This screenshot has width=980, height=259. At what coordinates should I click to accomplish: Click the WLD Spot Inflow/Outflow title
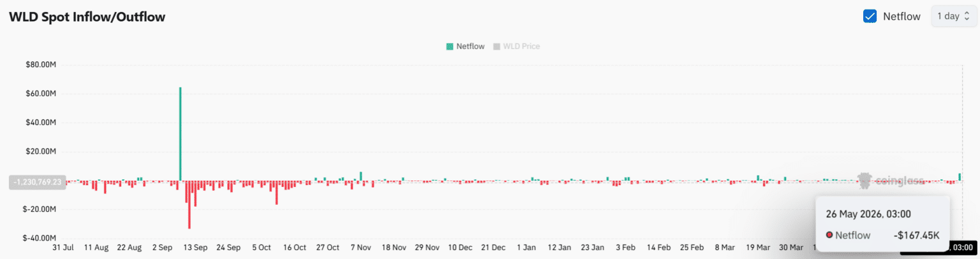click(x=87, y=17)
